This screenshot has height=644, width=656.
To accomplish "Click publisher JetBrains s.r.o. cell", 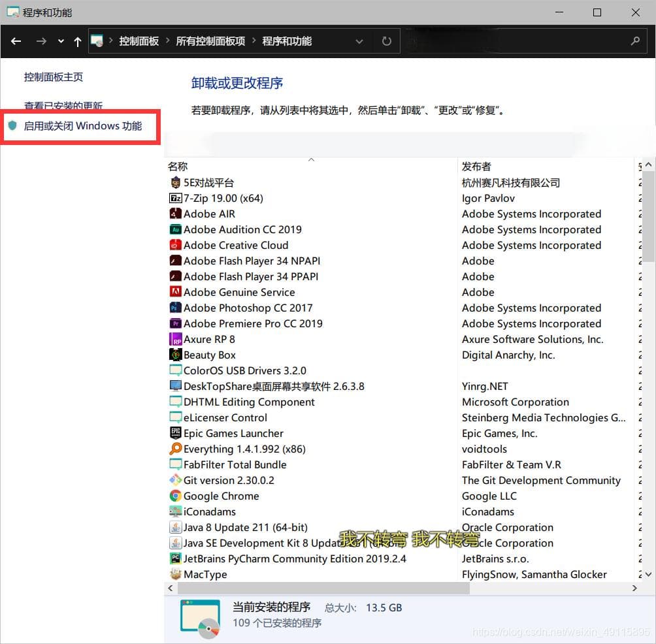I will click(495, 558).
